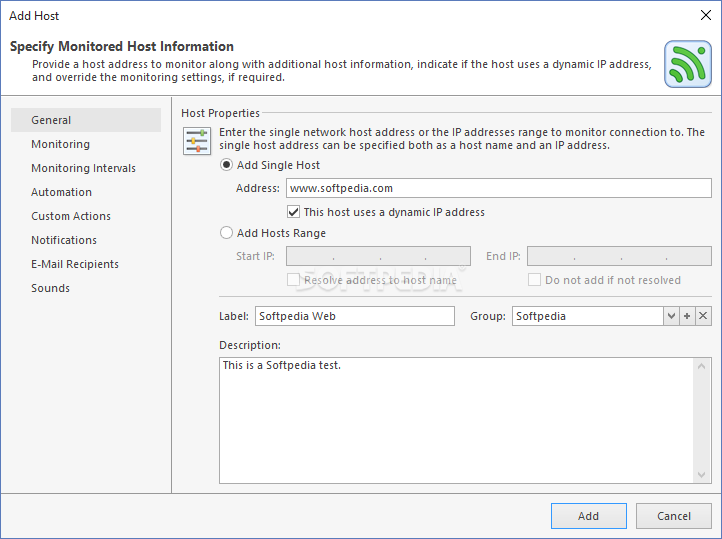Uncheck This host uses a dynamic IP
The height and width of the screenshot is (539, 722).
click(293, 212)
